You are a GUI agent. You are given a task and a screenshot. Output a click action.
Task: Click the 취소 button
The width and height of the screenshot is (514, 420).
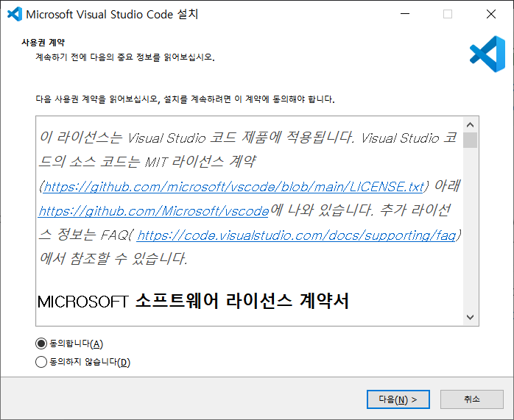point(472,399)
